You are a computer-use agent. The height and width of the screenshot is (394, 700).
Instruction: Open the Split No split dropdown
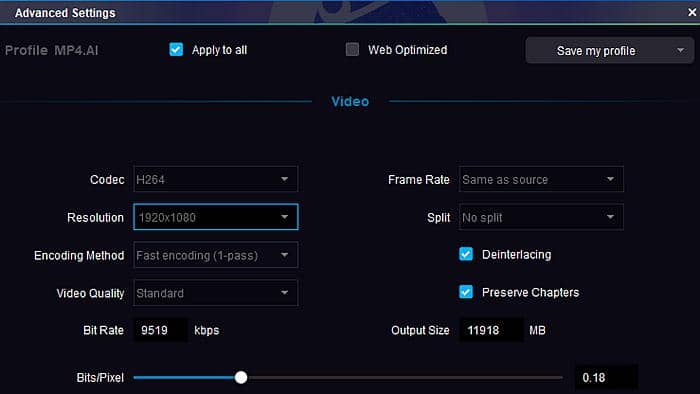(541, 217)
